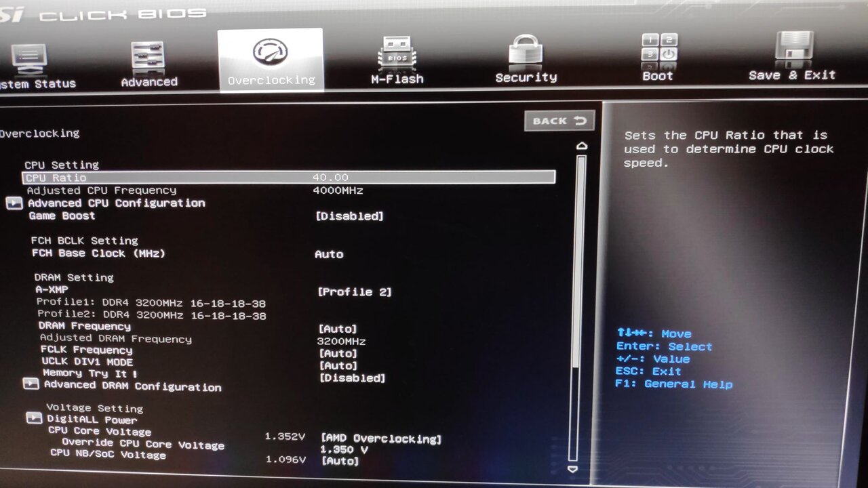Select UCLK DIV1 MODE setting
This screenshot has height=488, width=868.
[87, 362]
